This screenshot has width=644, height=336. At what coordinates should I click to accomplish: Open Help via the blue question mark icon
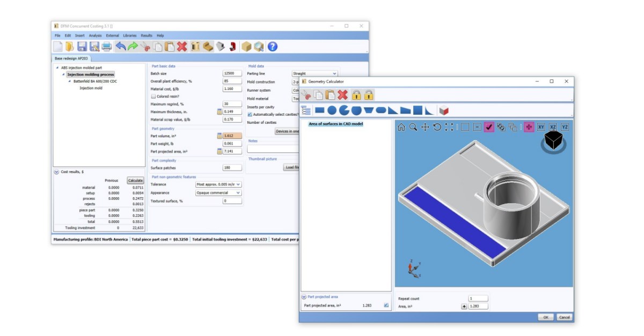pos(273,46)
